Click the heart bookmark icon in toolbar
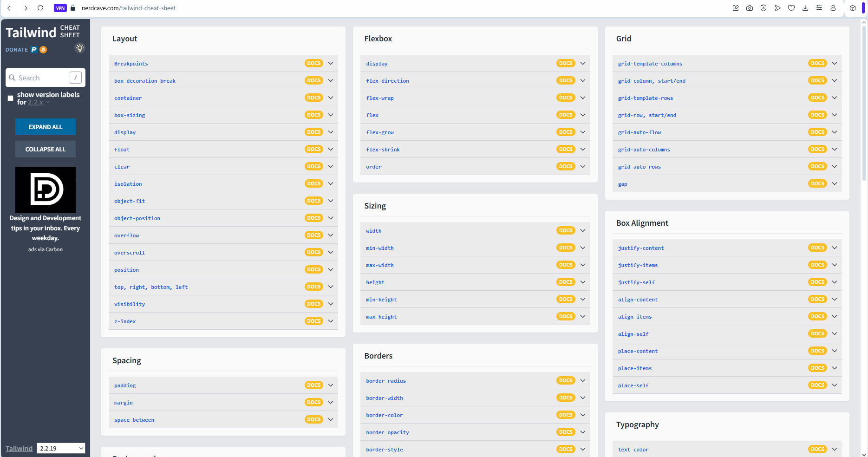The width and height of the screenshot is (868, 457). [x=791, y=8]
